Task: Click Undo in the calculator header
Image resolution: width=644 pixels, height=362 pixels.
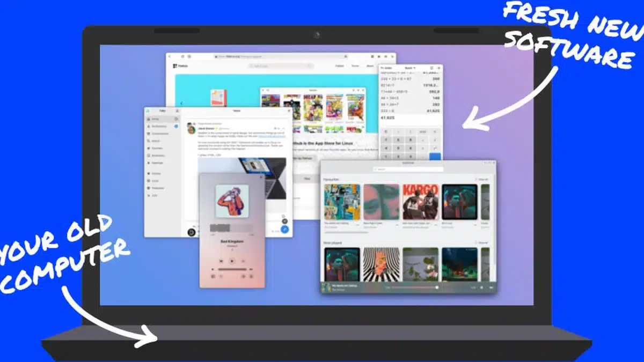Action: click(x=387, y=68)
